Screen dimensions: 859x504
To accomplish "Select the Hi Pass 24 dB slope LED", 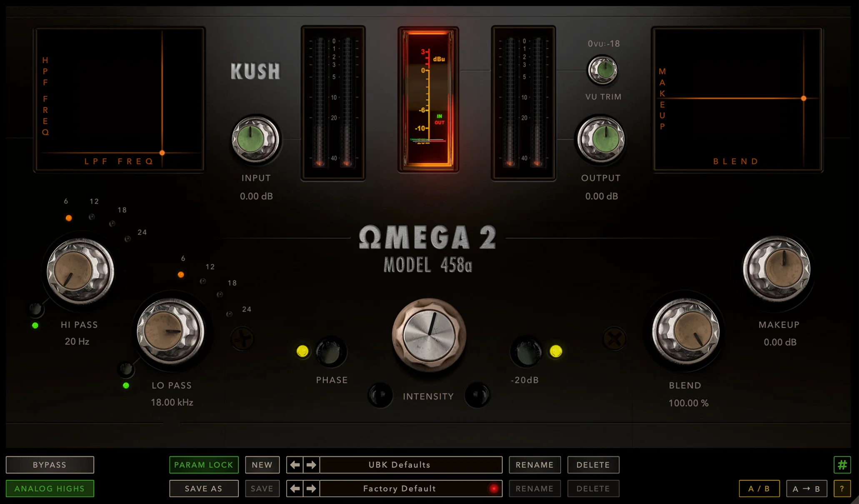I will coord(127,239).
